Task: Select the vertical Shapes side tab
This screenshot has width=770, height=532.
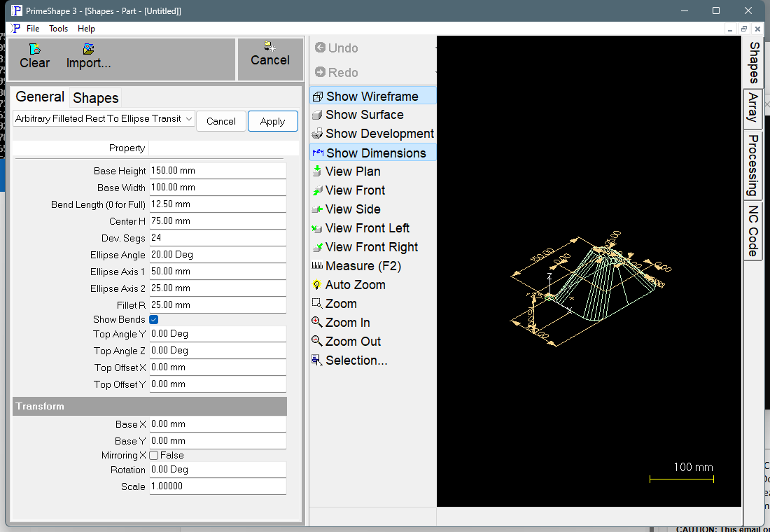Action: pos(754,62)
